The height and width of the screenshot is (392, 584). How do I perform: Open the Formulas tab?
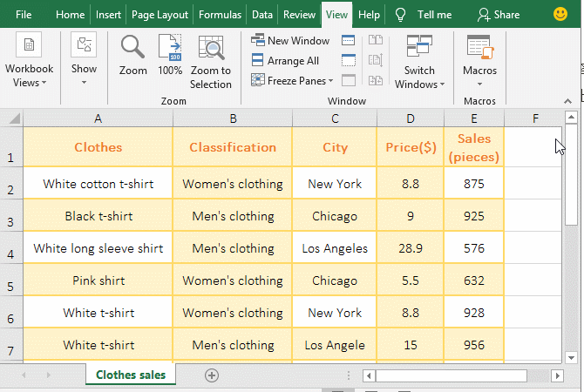(x=220, y=15)
